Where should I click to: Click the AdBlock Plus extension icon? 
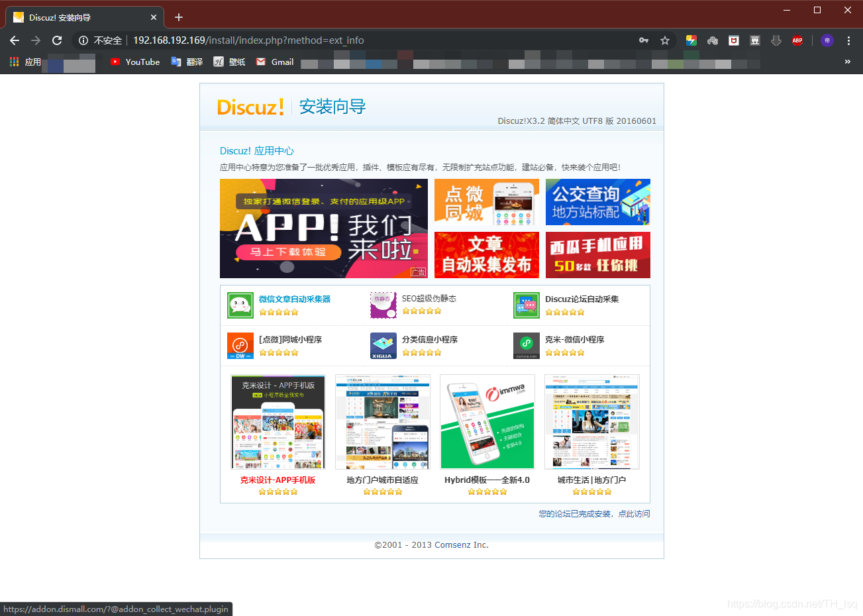(797, 40)
